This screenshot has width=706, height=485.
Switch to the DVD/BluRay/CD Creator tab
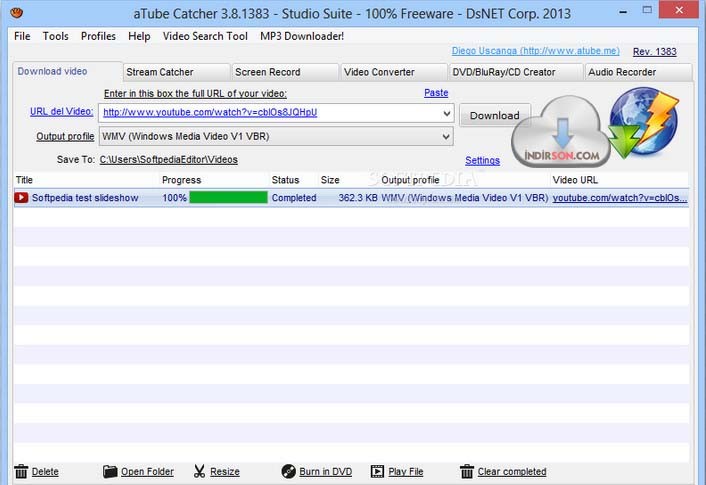(516, 72)
